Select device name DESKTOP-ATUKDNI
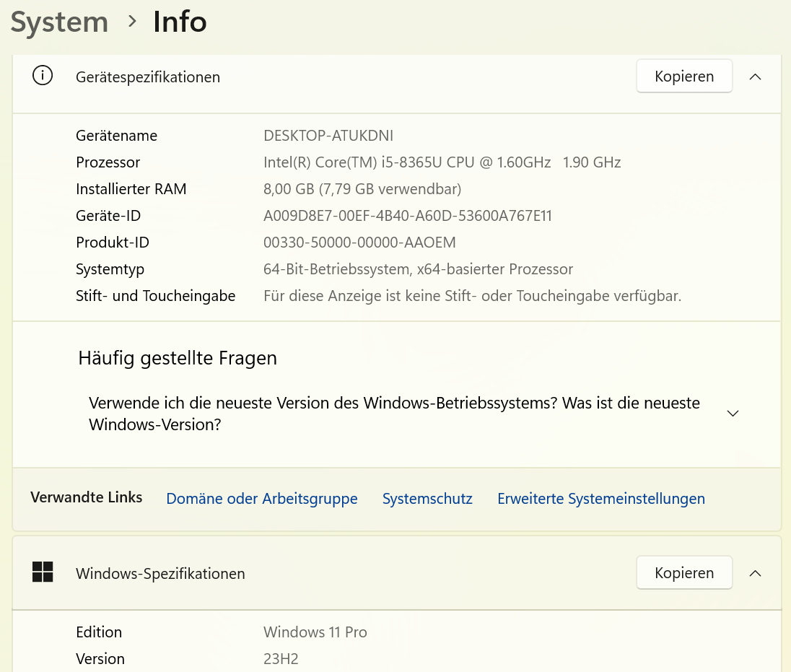791x672 pixels. (x=328, y=136)
